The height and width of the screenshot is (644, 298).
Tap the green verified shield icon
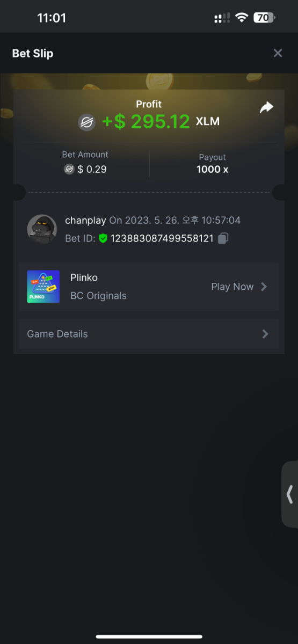103,238
